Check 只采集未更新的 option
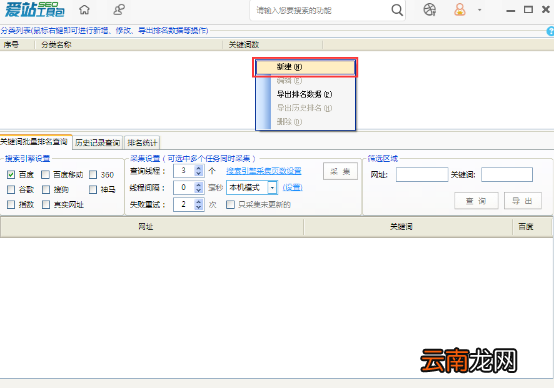 tap(230, 205)
